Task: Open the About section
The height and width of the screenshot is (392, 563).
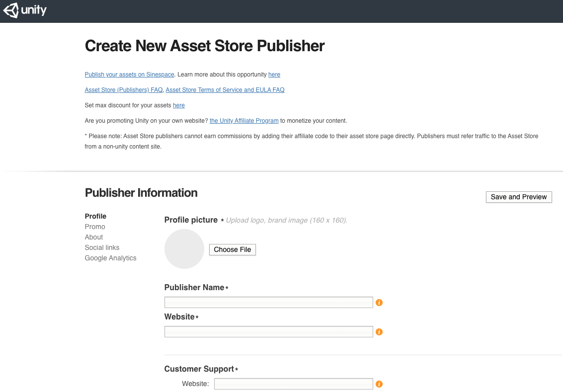Action: tap(94, 237)
